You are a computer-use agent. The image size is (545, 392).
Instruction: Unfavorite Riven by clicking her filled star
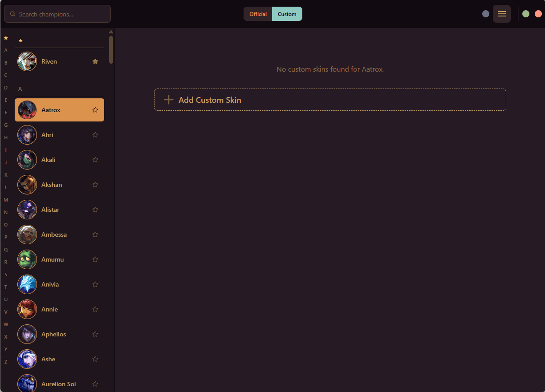[95, 61]
